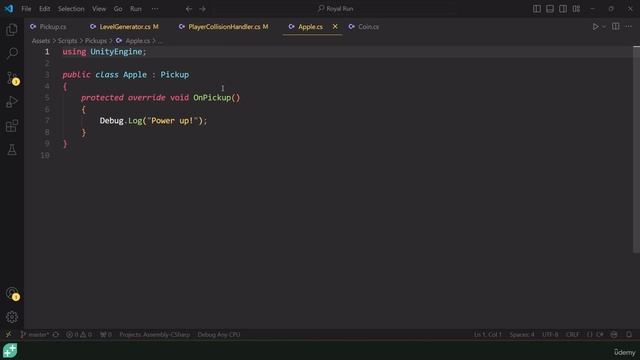Click Debug Any CPU status item
This screenshot has height=360, width=640.
(219, 335)
